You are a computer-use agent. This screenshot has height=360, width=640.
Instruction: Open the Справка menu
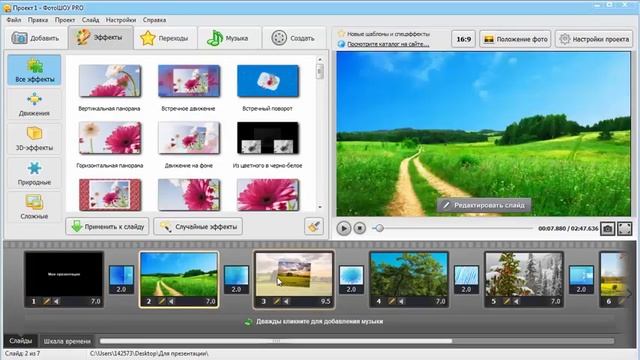154,20
